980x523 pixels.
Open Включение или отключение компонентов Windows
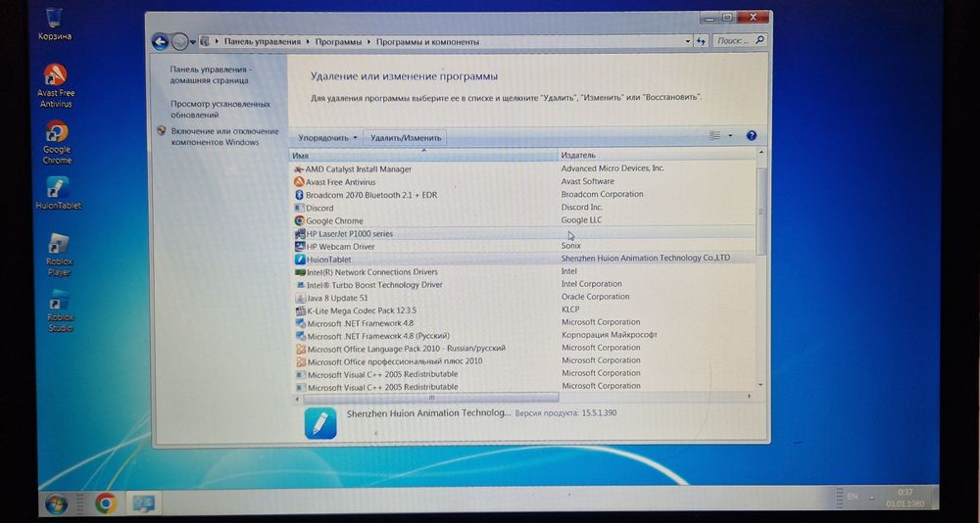[x=225, y=137]
